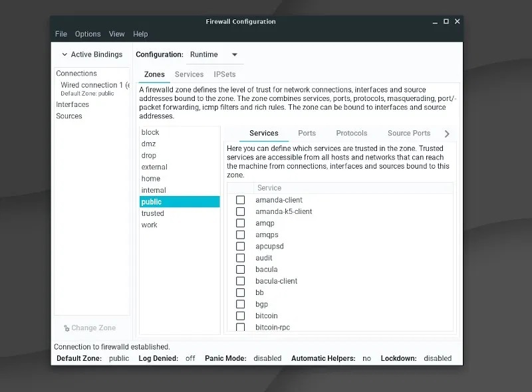
Task: Open the File menu
Action: 61,34
